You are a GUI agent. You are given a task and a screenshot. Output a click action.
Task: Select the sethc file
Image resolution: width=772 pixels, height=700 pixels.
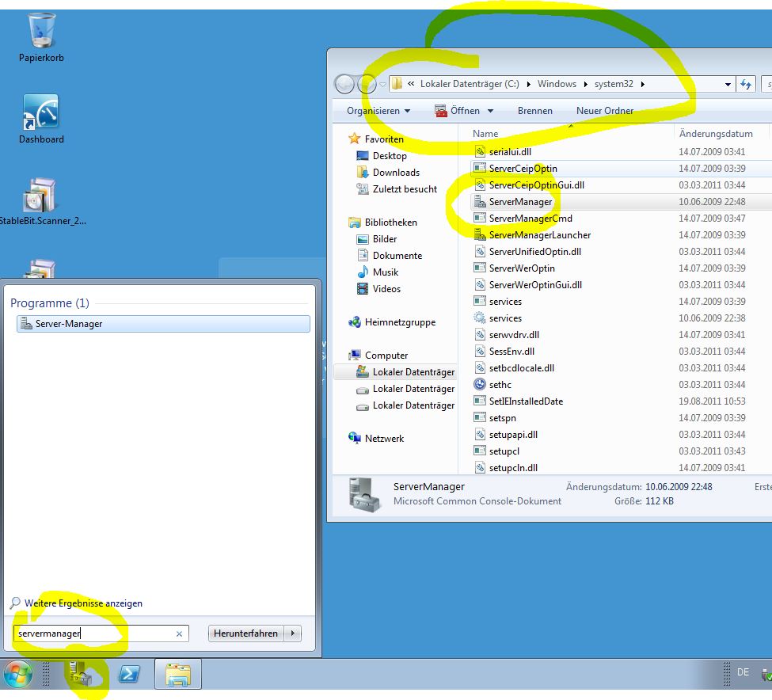point(500,385)
